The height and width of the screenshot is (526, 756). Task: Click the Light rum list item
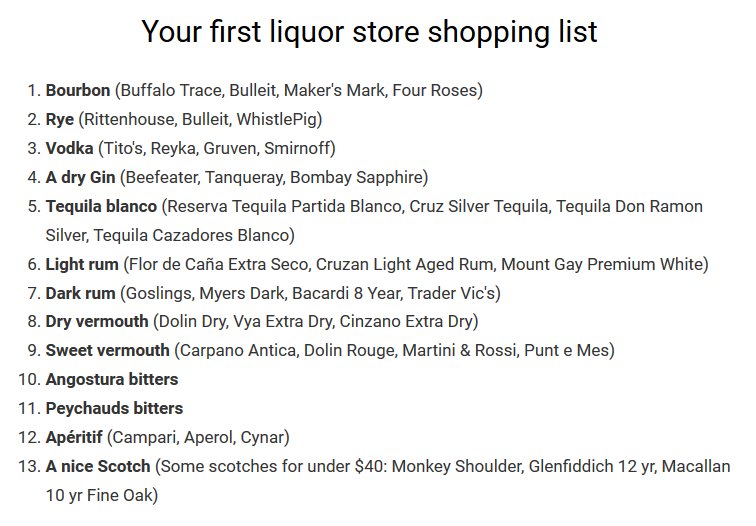82,264
